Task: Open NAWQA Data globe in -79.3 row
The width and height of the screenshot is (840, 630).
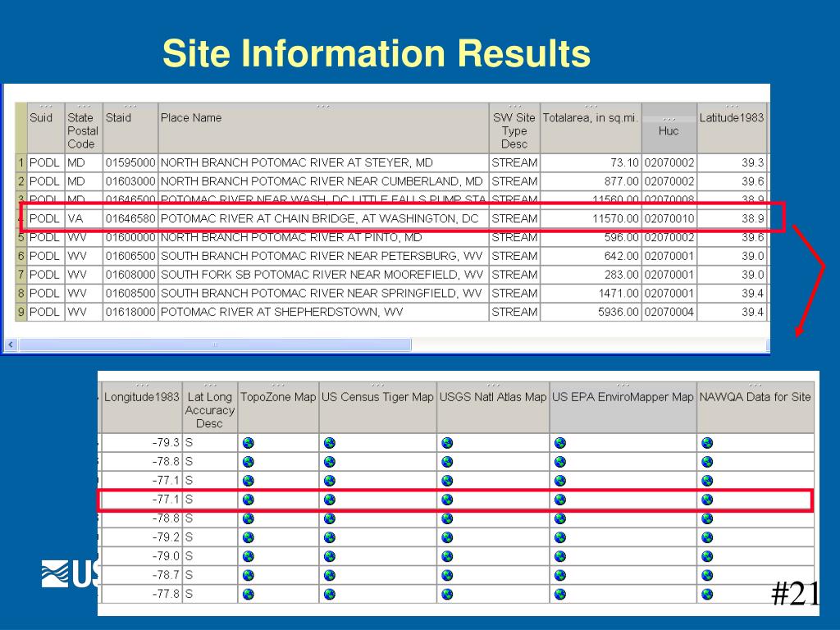Action: [x=707, y=443]
